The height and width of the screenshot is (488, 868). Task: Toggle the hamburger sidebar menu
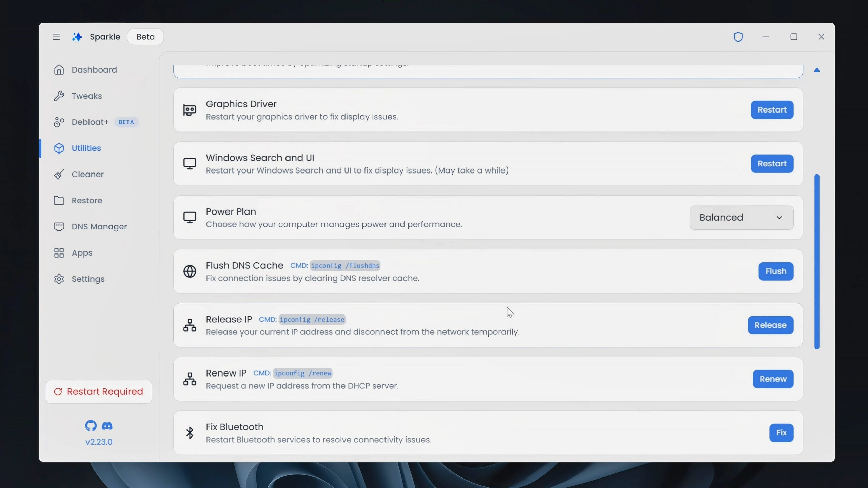click(x=56, y=37)
